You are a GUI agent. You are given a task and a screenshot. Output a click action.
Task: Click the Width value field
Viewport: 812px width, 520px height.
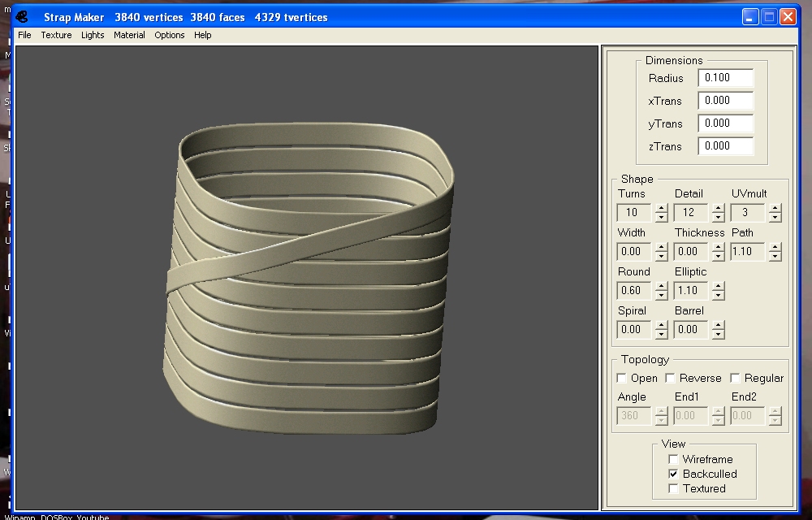coord(636,252)
